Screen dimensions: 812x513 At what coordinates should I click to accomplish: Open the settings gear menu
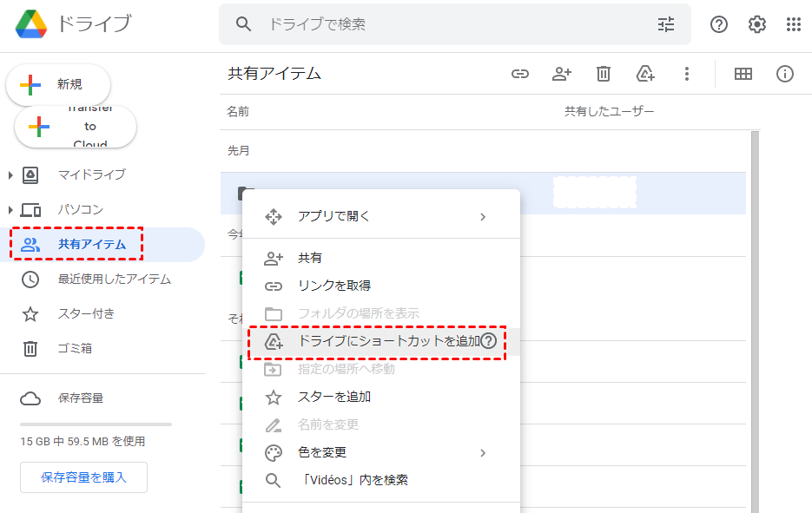tap(757, 24)
